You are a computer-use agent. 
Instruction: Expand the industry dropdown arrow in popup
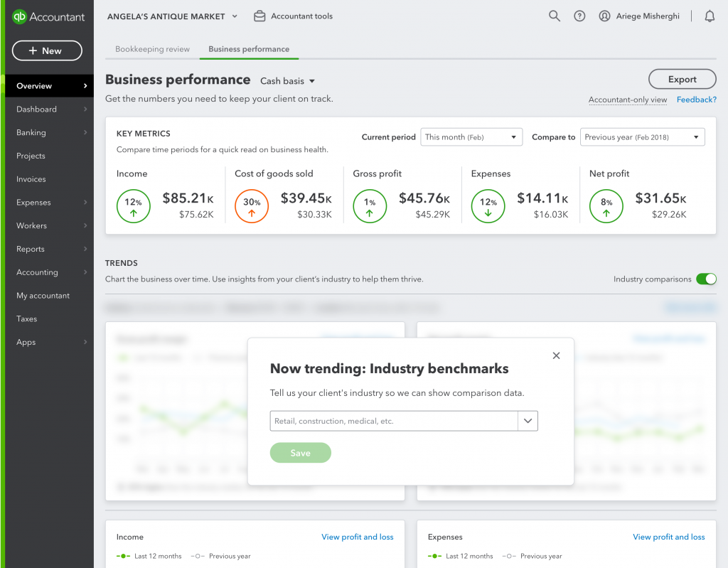click(528, 421)
